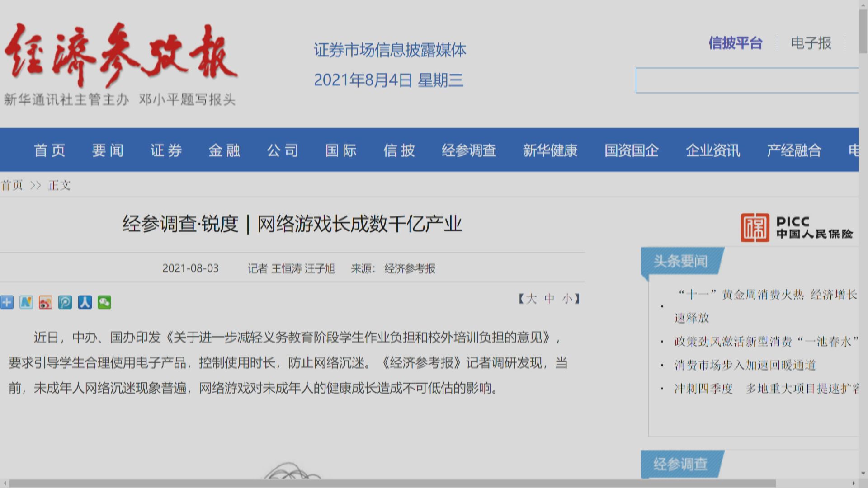
Task: Open the Tencent Weibo share icon
Action: click(x=65, y=303)
